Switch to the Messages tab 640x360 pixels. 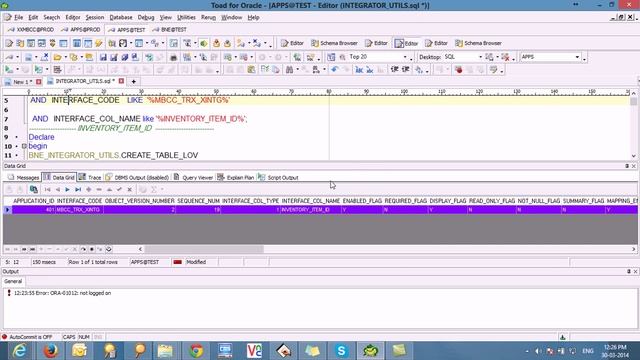tap(24, 178)
